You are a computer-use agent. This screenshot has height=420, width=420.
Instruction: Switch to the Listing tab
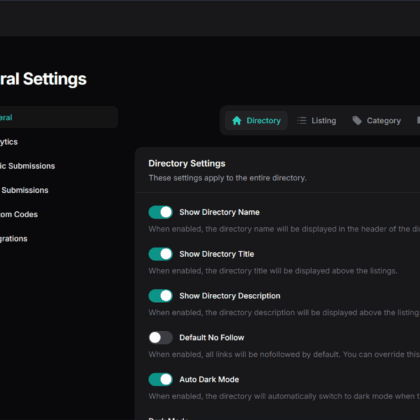[317, 120]
